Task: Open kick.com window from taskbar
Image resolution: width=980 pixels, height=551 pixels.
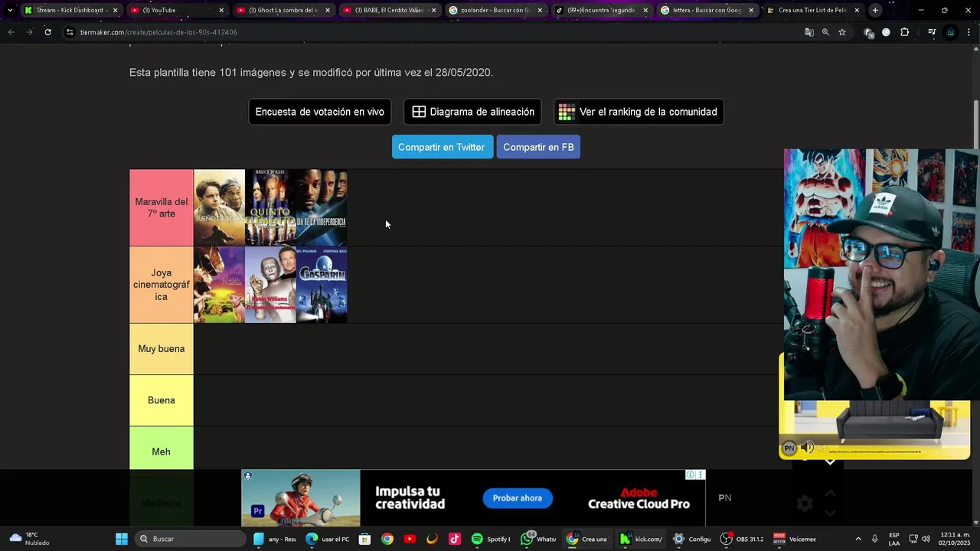Action: point(642,539)
